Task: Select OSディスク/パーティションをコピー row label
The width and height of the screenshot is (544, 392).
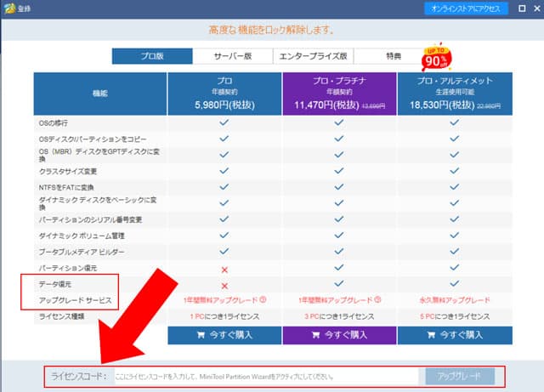Action: pos(93,139)
